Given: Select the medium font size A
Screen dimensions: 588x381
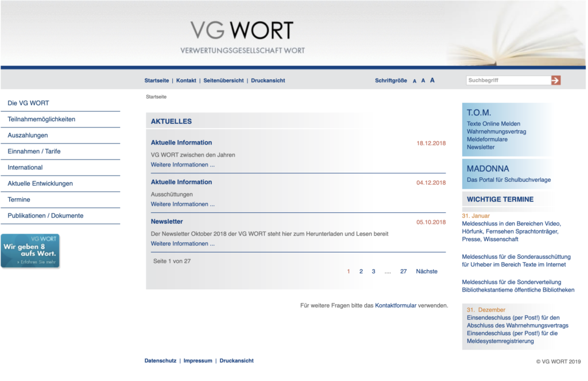Looking at the screenshot, I should [x=423, y=80].
